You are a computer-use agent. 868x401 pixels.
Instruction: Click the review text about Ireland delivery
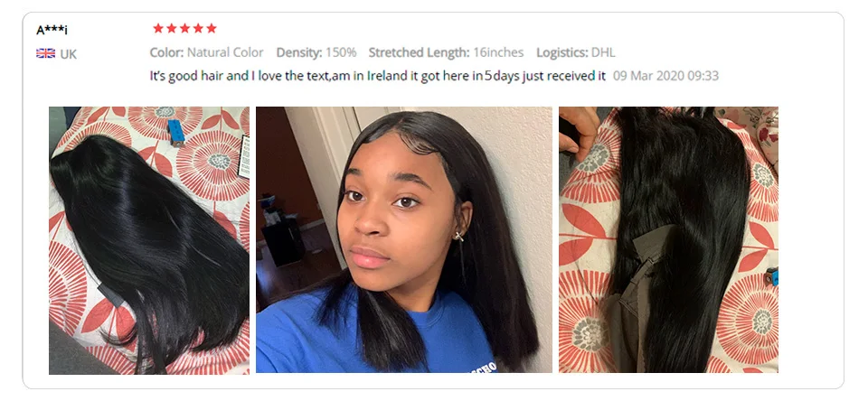pyautogui.click(x=378, y=76)
